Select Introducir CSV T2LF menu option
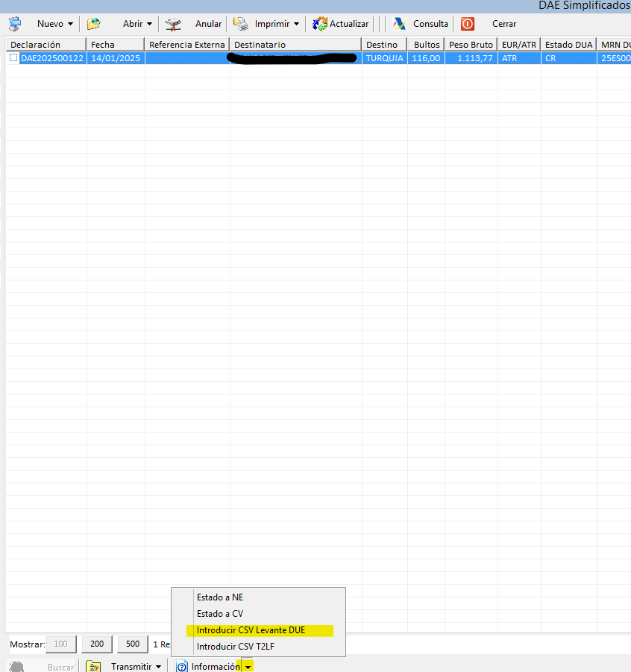Screen dimensions: 631x672 click(235, 647)
